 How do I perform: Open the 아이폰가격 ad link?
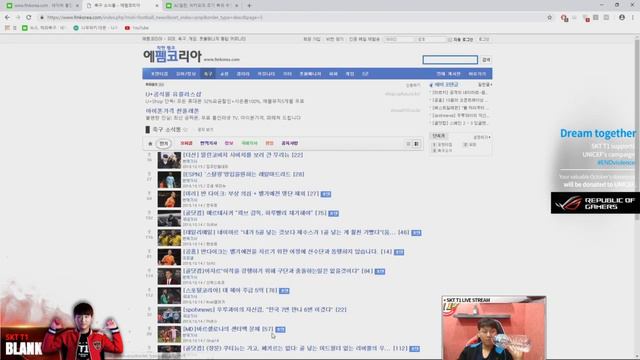tap(172, 111)
